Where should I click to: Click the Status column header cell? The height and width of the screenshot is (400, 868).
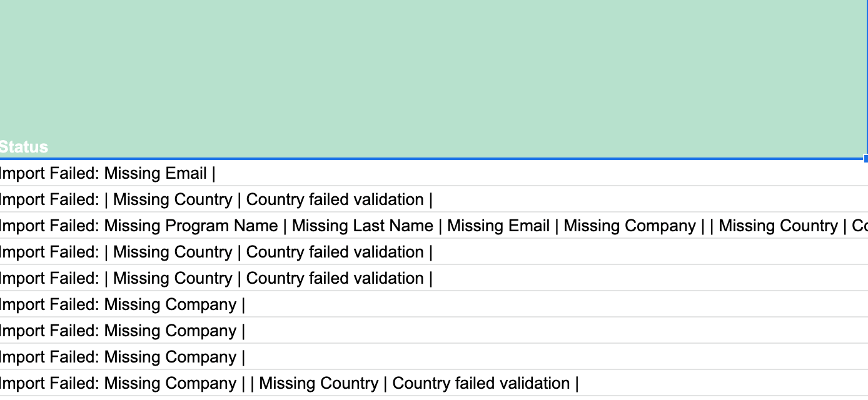(x=24, y=147)
